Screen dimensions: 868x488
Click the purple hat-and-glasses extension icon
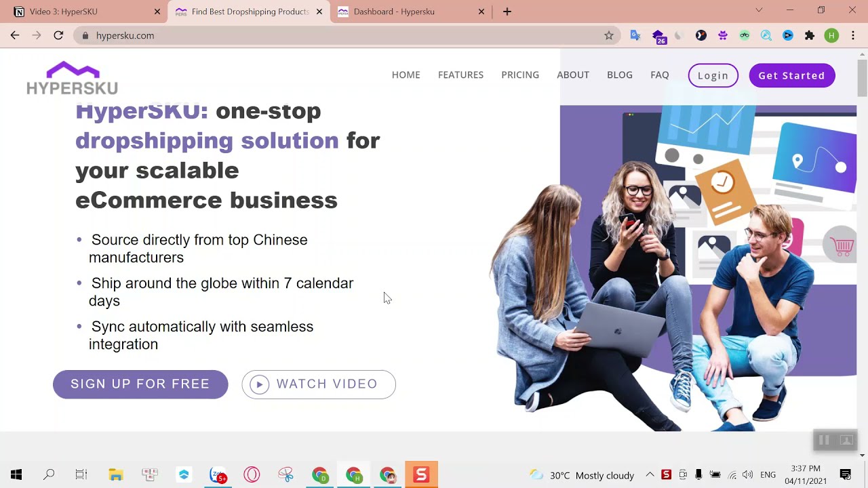(723, 35)
